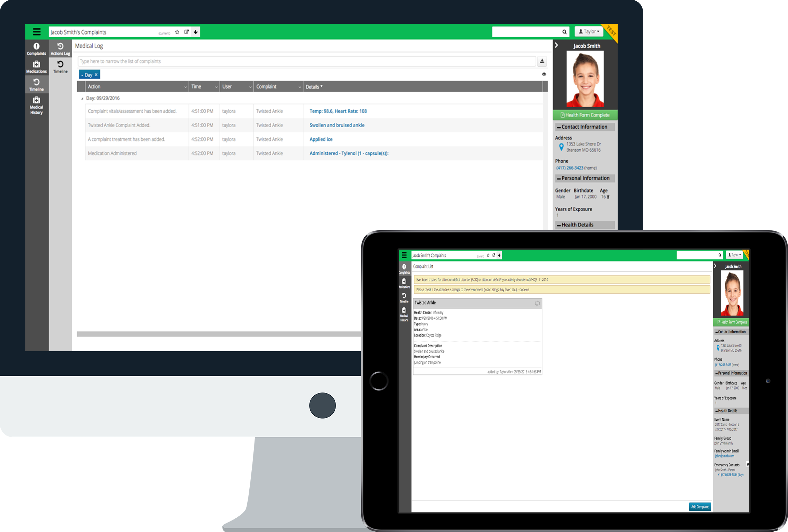Click the Complaints icon in sidebar
The height and width of the screenshot is (532, 788).
click(37, 49)
